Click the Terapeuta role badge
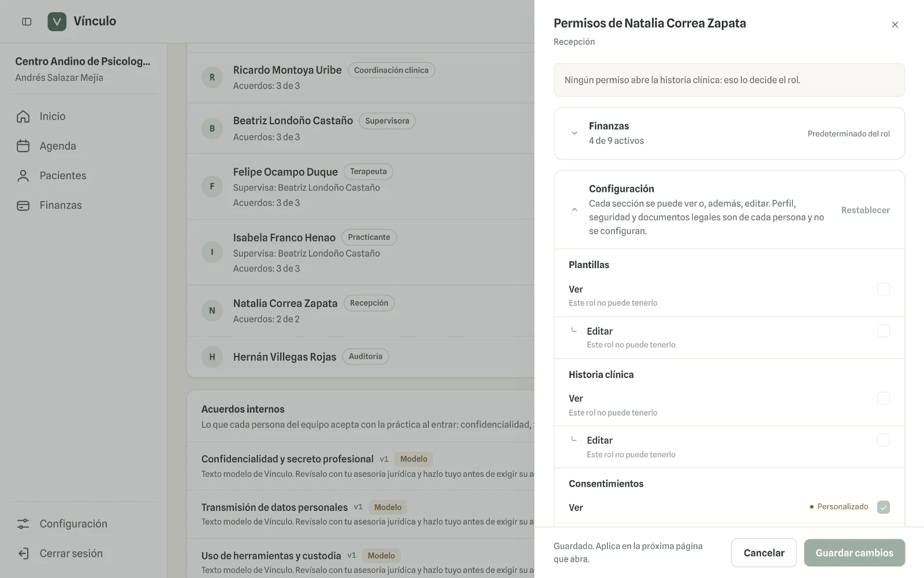 point(368,172)
